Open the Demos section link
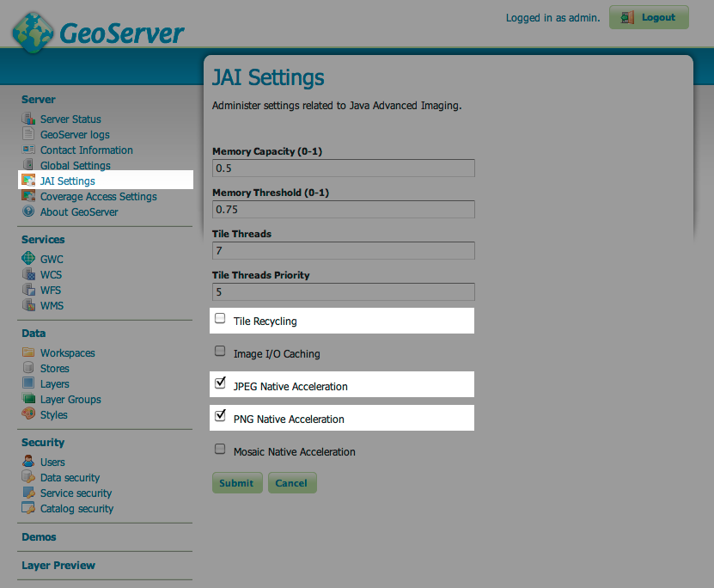 click(39, 537)
